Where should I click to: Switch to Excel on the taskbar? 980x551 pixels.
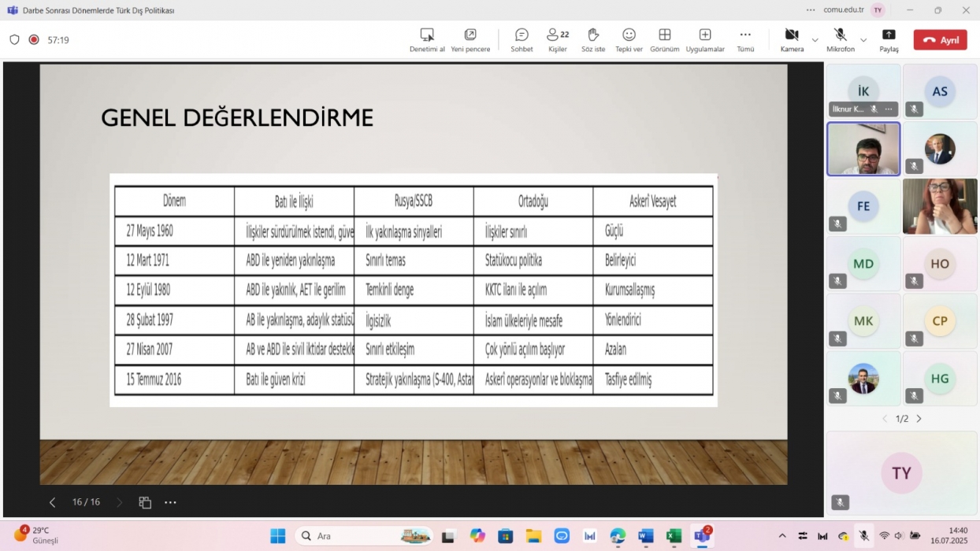(x=674, y=536)
